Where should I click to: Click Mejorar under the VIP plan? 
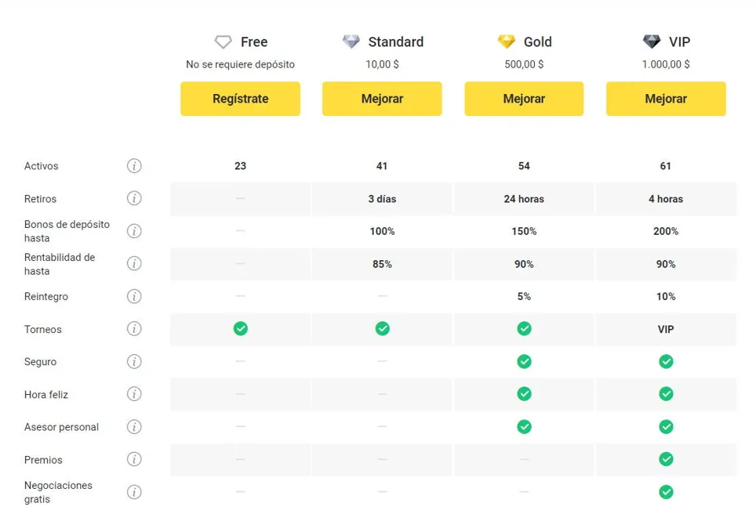point(666,99)
